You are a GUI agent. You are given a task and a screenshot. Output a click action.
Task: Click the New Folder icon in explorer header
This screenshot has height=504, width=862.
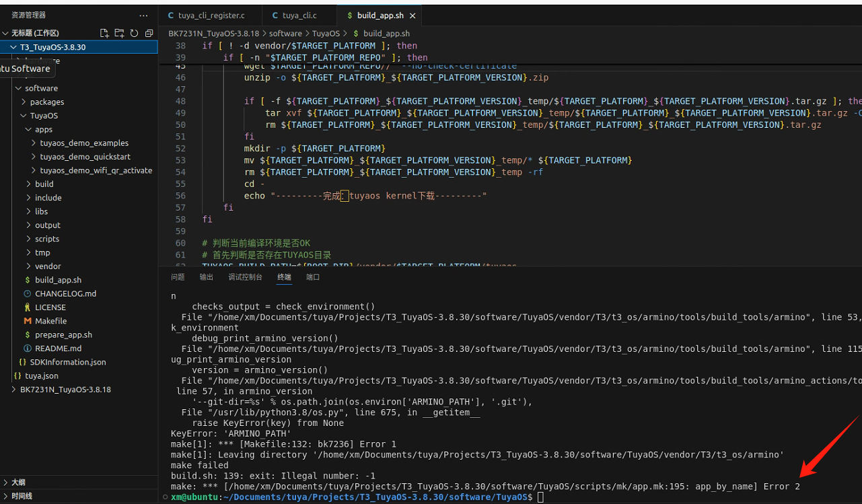tap(119, 33)
